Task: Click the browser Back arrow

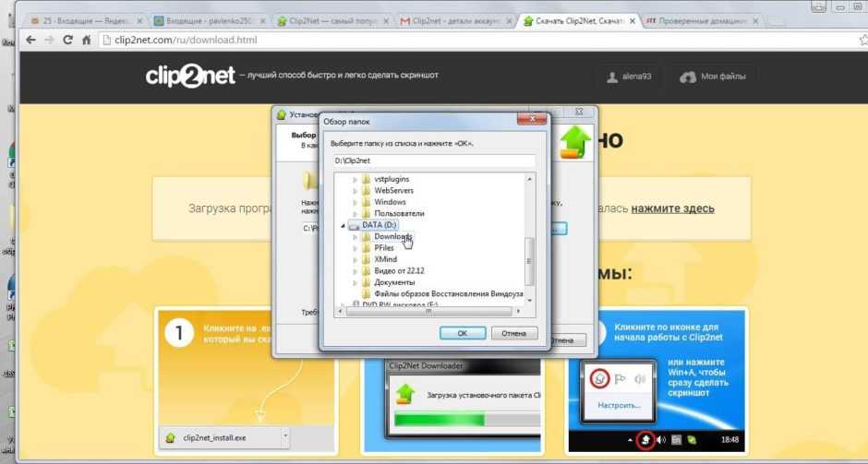Action: tap(30, 40)
